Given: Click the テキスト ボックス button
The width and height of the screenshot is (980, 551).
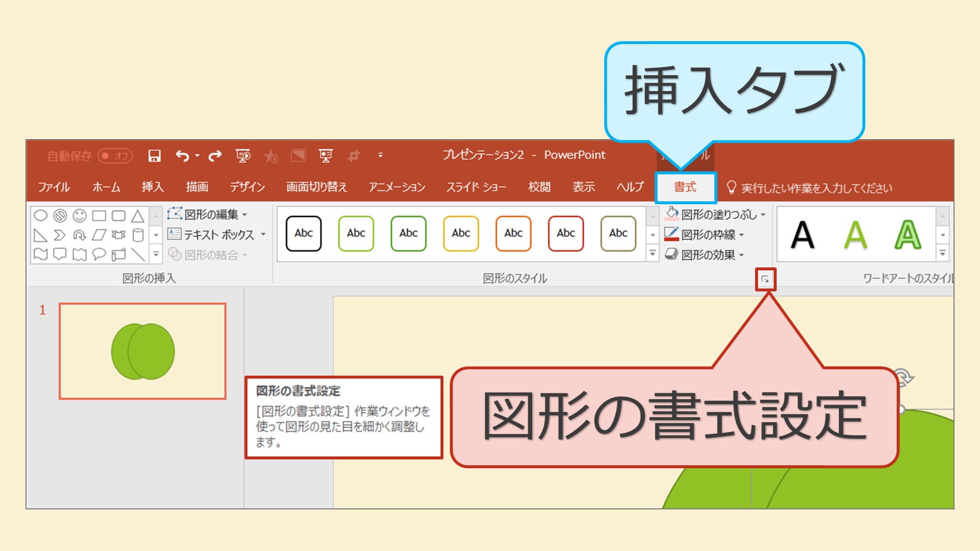Looking at the screenshot, I should 211,235.
